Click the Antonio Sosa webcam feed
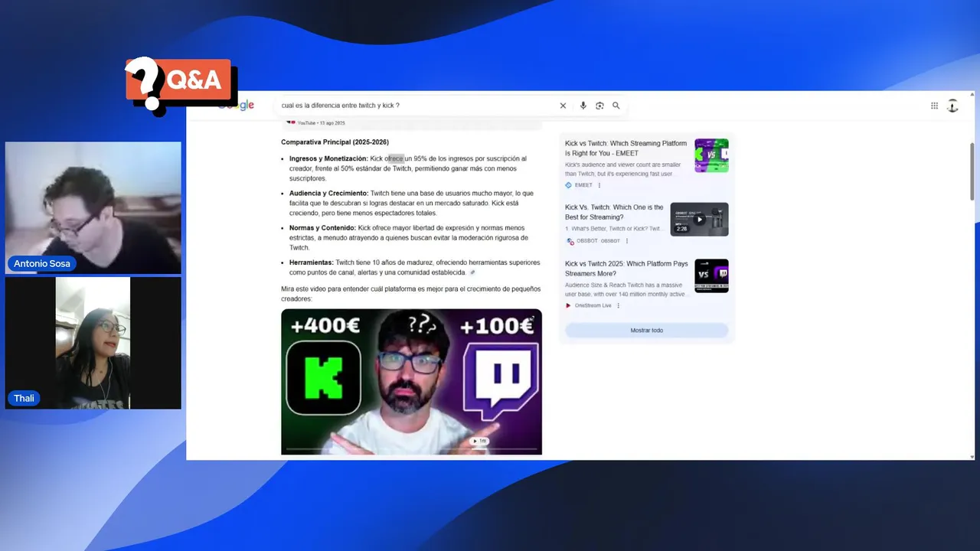The image size is (980, 551). [x=93, y=207]
